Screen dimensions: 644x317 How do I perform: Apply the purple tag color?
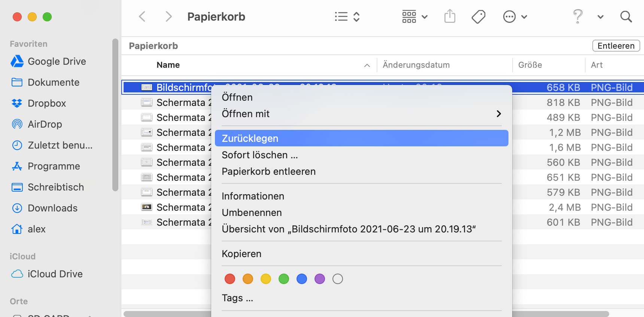pyautogui.click(x=320, y=279)
